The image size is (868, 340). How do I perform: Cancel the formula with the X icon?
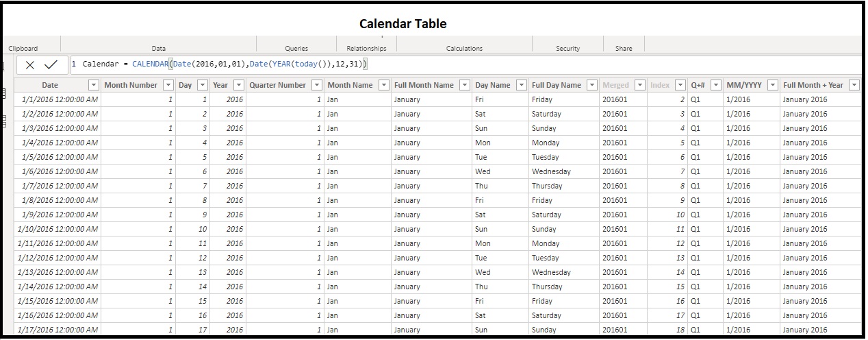tap(30, 65)
